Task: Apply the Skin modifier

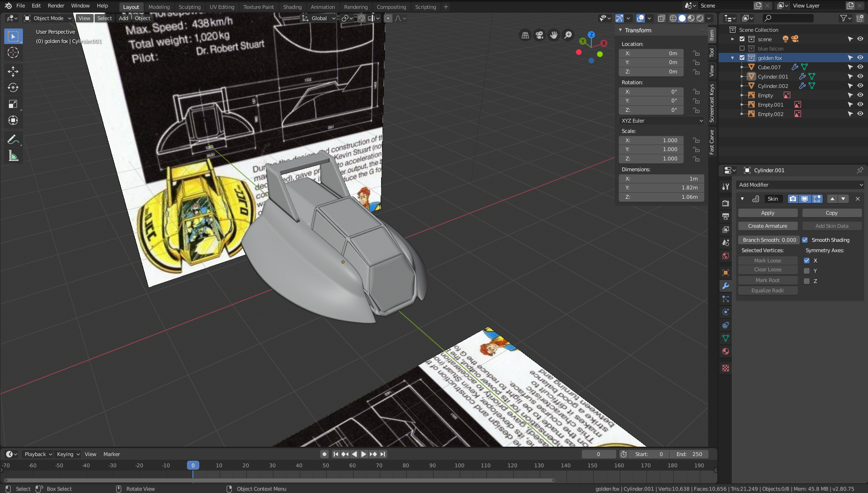Action: pyautogui.click(x=768, y=213)
